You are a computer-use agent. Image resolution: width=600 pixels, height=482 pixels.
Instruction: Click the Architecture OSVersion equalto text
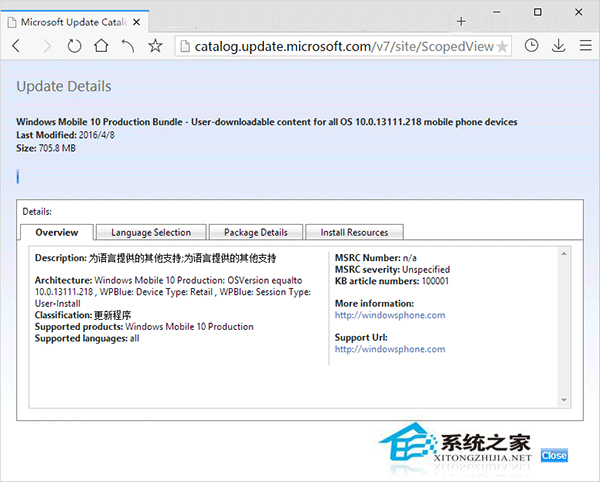point(173,292)
